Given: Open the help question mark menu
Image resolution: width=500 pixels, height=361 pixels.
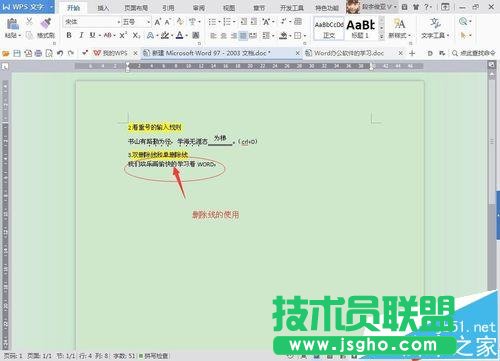Looking at the screenshot, I should click(x=427, y=7).
